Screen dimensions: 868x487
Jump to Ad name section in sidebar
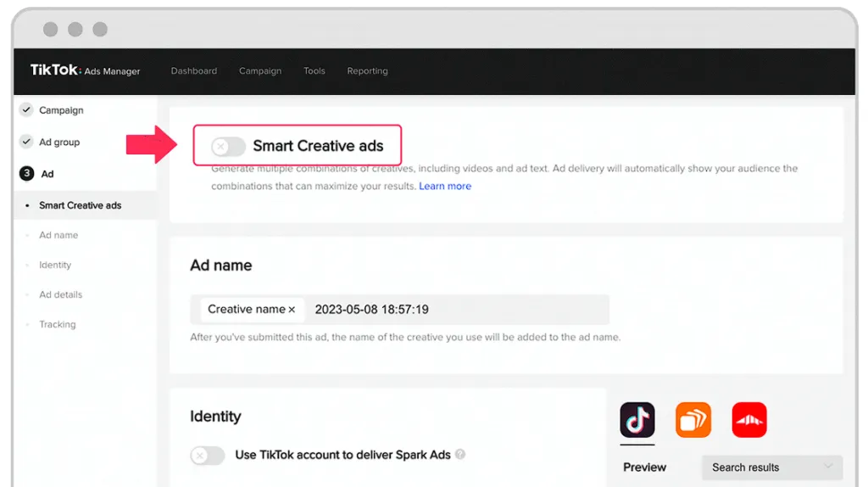pos(58,235)
